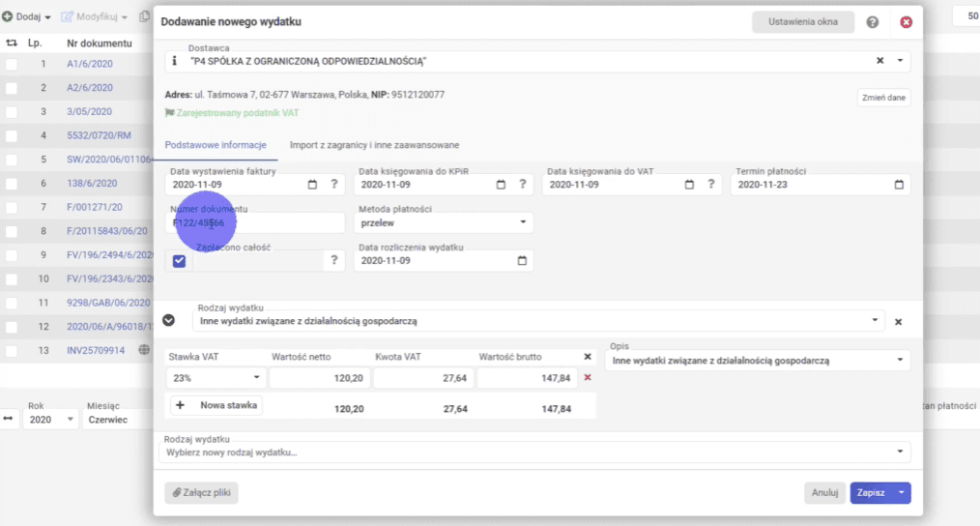Clear the selected Dostawca with the X
The height and width of the screenshot is (526, 980).
[880, 61]
